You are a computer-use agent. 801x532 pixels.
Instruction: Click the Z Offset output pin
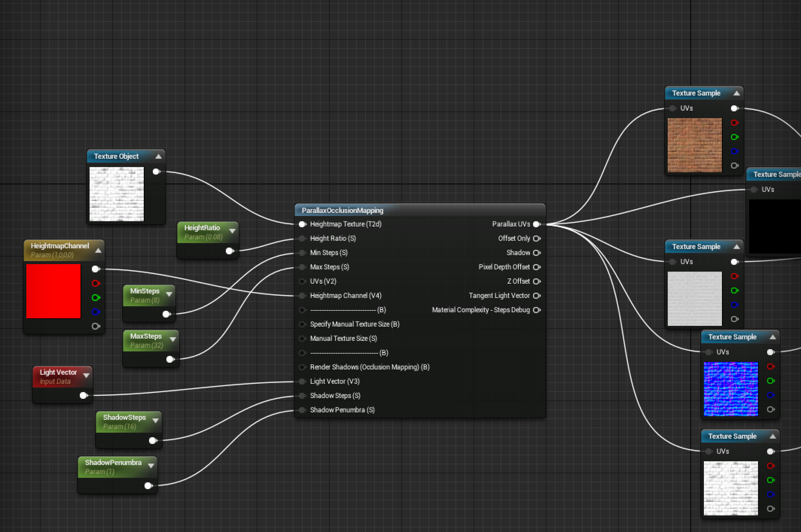point(537,281)
